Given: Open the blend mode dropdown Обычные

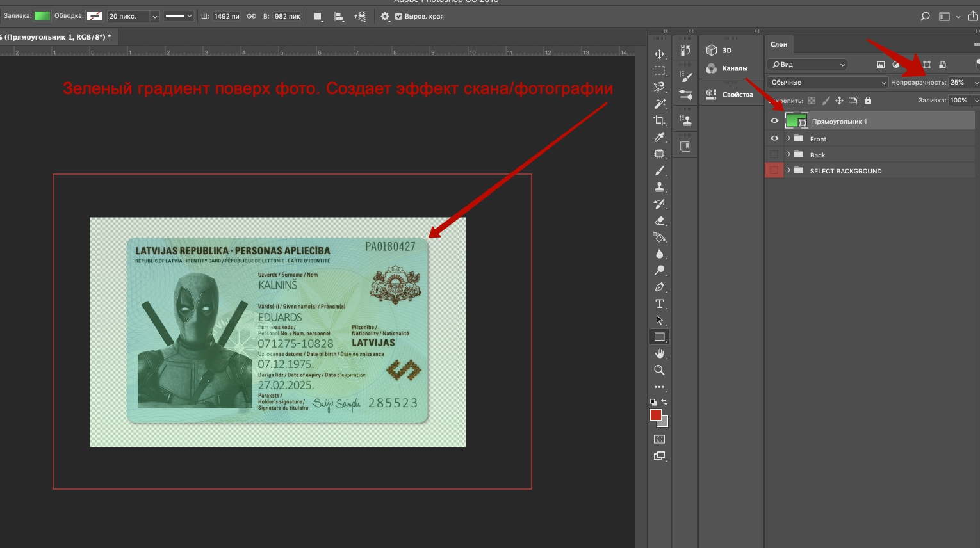Looking at the screenshot, I should point(828,83).
